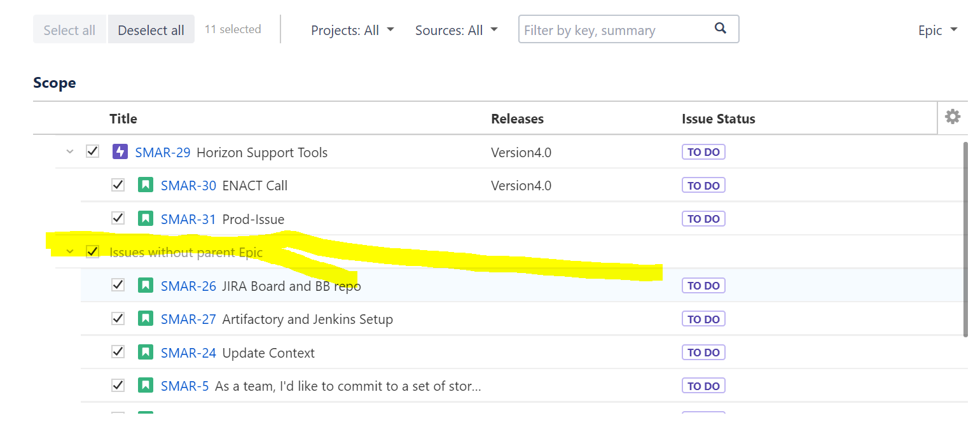
Task: Open the SMAR-31 issue link
Action: coord(188,220)
